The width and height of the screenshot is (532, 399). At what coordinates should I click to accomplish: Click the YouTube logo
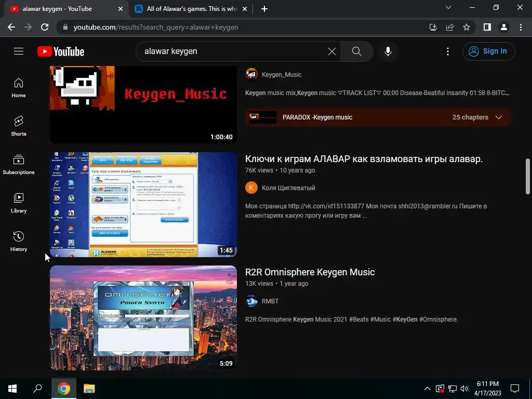[61, 51]
